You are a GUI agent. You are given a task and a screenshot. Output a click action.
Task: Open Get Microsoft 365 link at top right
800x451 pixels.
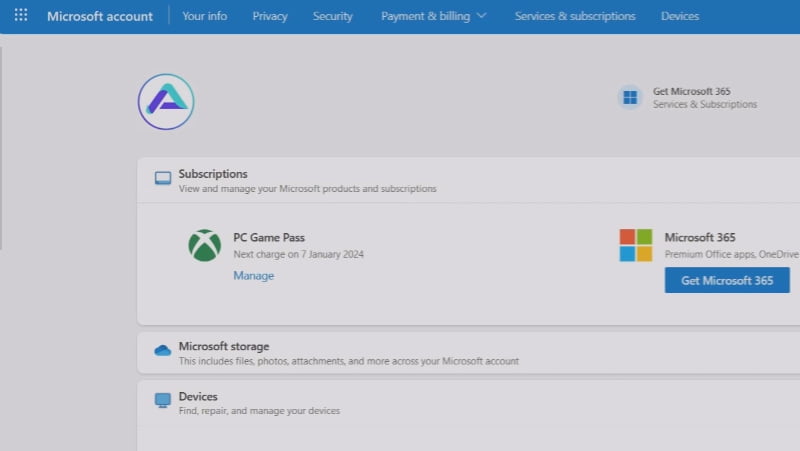[x=691, y=91]
